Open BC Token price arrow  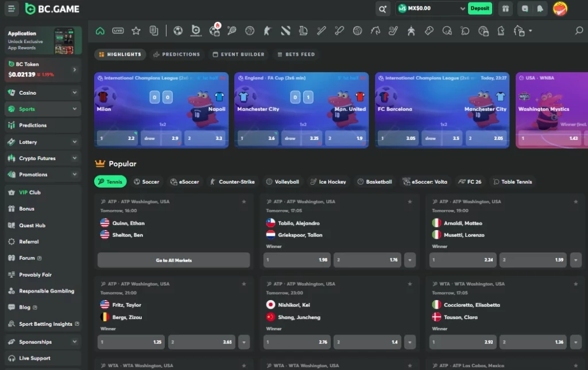(x=75, y=69)
